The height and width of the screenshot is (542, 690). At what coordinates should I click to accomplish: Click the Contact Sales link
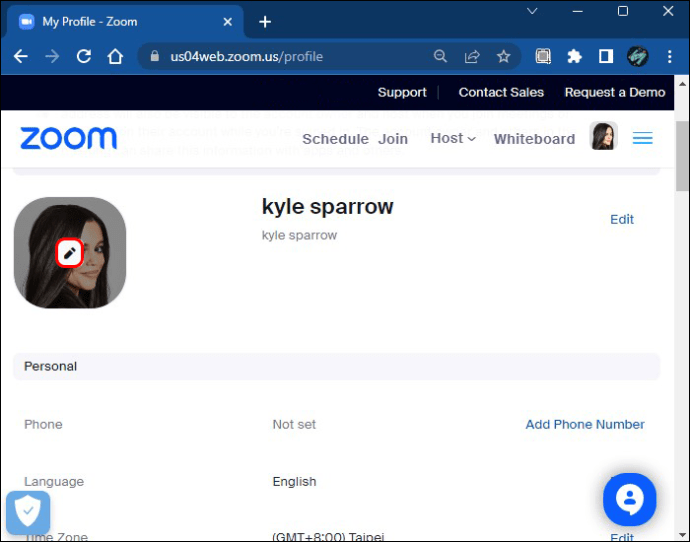(x=501, y=92)
